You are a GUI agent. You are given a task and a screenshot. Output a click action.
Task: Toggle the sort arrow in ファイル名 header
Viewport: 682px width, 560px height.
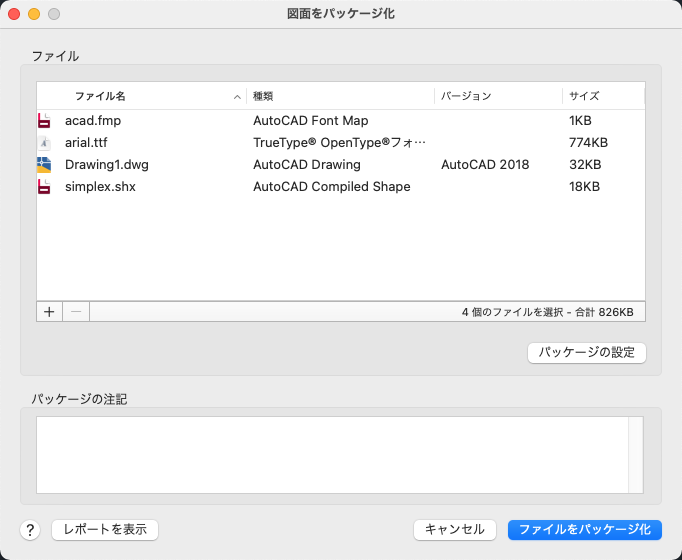tap(237, 97)
